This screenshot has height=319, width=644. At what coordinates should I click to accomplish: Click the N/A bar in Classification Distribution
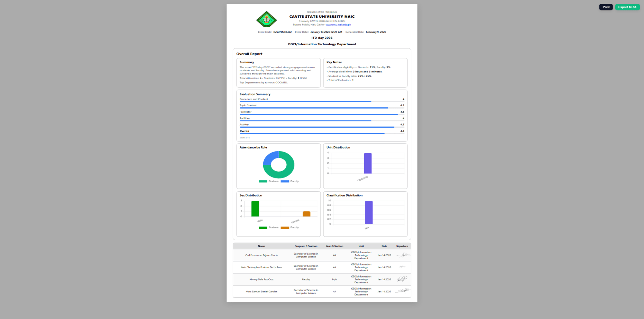[369, 212]
